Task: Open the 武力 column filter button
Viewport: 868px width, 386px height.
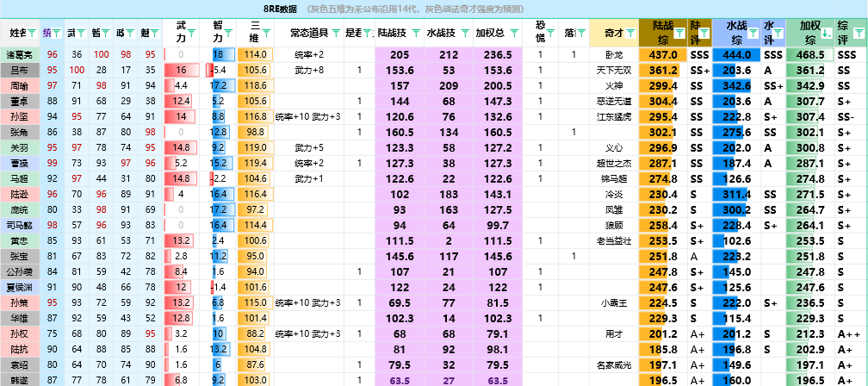Action: [x=191, y=34]
